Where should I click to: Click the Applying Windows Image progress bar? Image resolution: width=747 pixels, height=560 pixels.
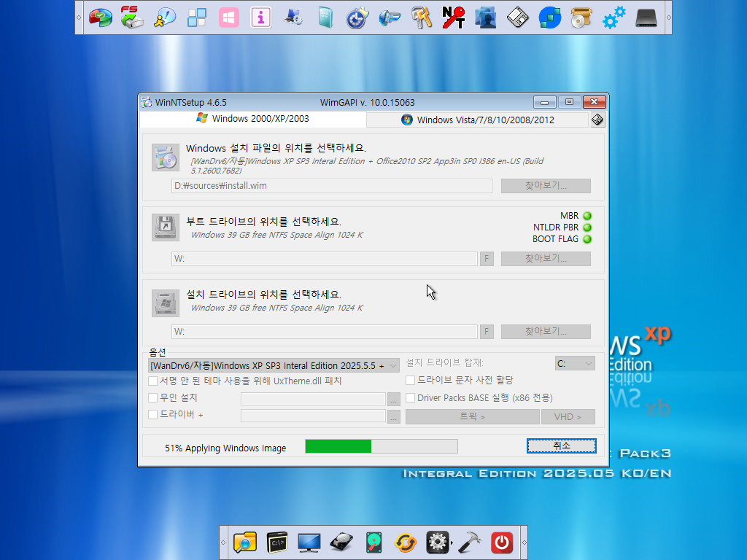click(x=381, y=446)
